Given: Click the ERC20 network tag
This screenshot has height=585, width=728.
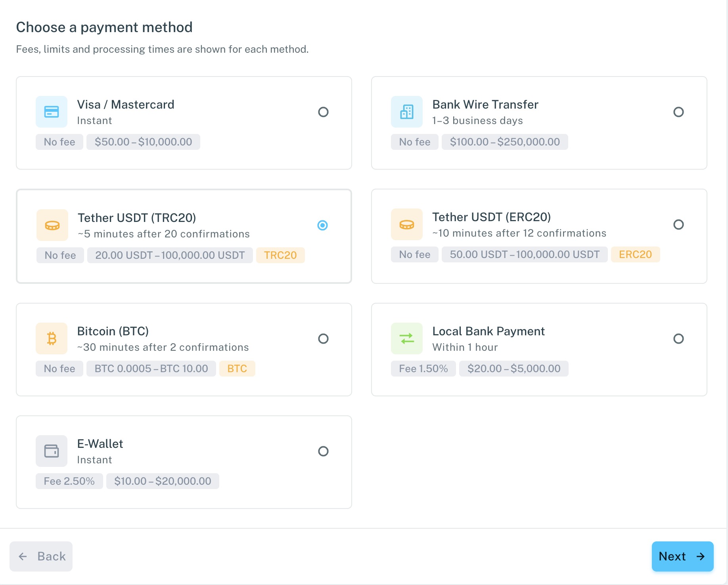Looking at the screenshot, I should click(635, 254).
